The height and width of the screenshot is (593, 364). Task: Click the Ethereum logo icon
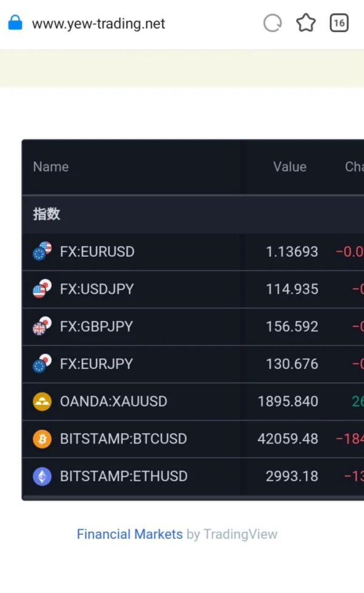tap(42, 476)
